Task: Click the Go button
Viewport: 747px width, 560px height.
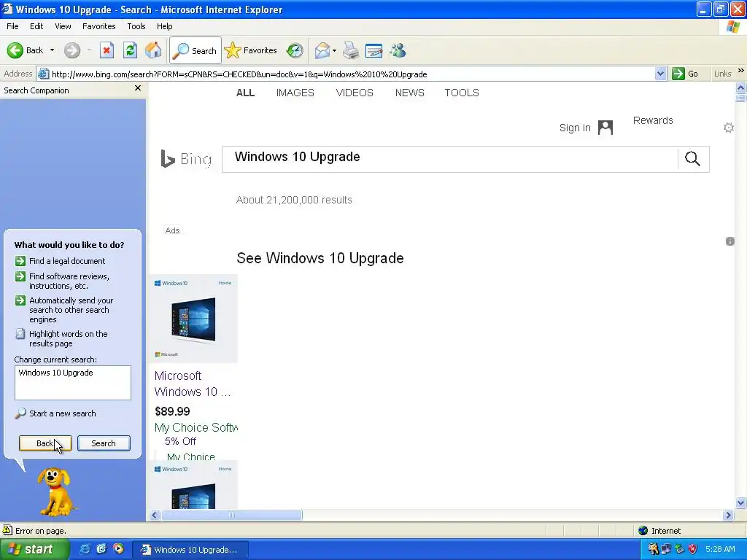Action: (685, 74)
